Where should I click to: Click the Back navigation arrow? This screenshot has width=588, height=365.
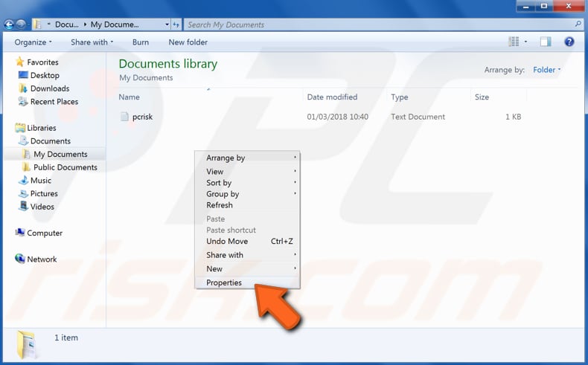pos(9,25)
